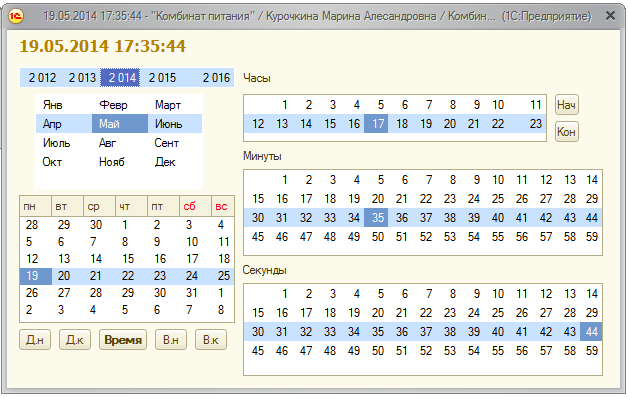Image resolution: width=628 pixels, height=398 pixels.
Task: Select minute 7 in Минуты
Action: coord(429,180)
